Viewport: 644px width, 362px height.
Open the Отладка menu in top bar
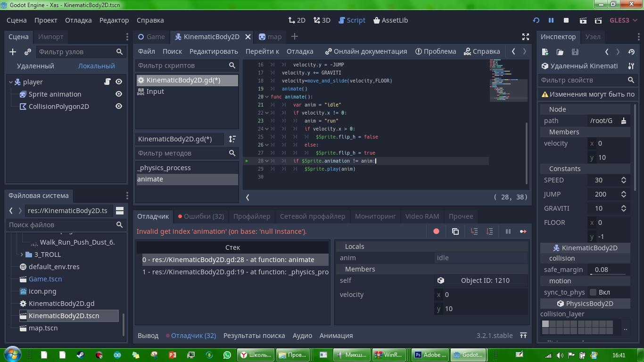[x=78, y=20]
